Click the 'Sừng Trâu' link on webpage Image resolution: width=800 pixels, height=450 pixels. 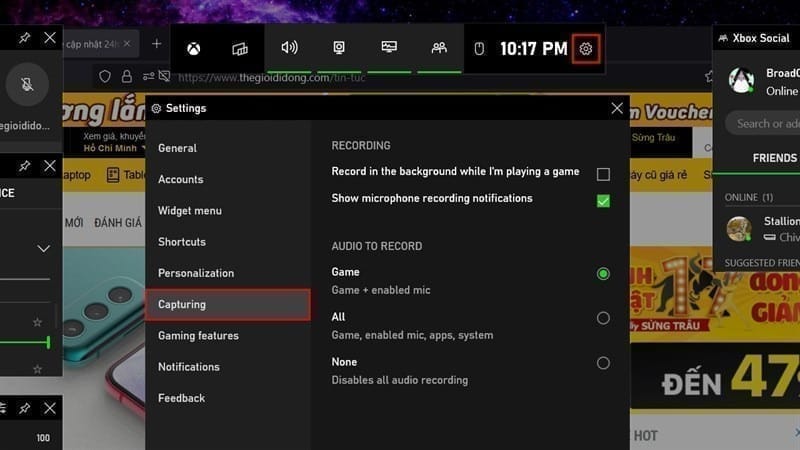pos(653,137)
